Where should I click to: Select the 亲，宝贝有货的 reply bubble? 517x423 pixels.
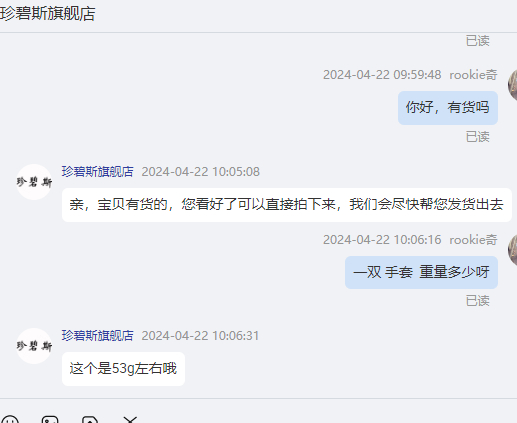coord(287,205)
